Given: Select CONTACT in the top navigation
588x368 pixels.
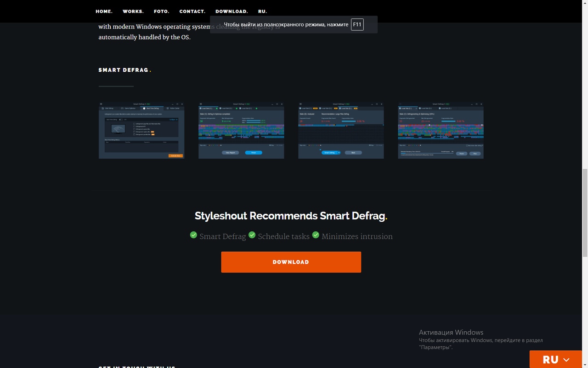Looking at the screenshot, I should [192, 11].
